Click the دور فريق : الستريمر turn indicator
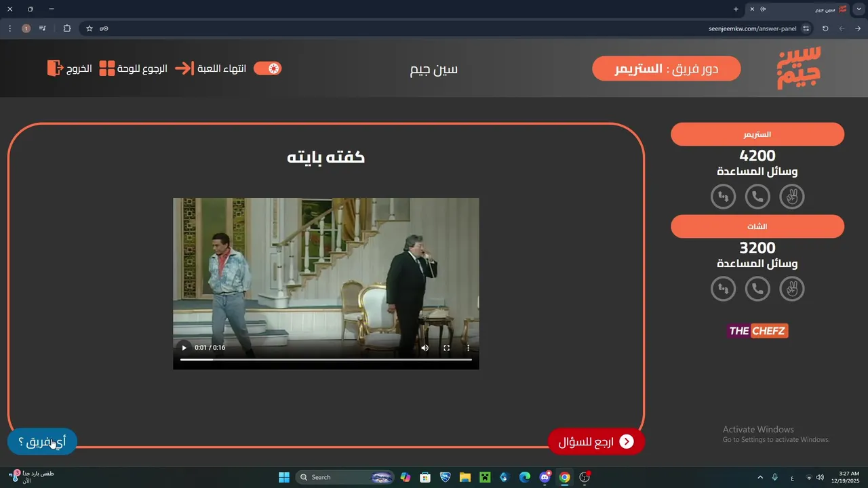Image resolution: width=868 pixels, height=488 pixels. (x=667, y=68)
